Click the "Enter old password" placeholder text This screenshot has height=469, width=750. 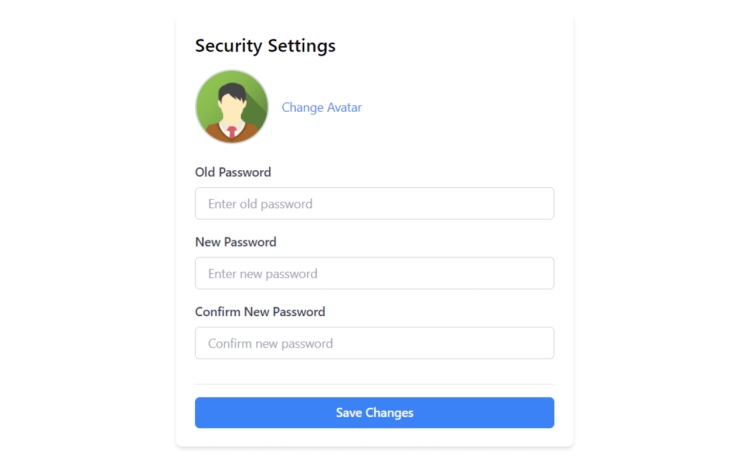click(260, 204)
